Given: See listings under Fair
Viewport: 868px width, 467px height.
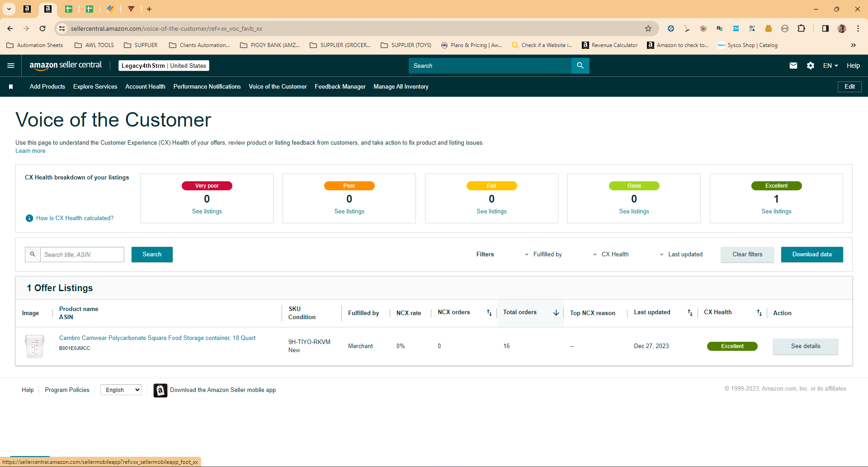Looking at the screenshot, I should (x=492, y=212).
